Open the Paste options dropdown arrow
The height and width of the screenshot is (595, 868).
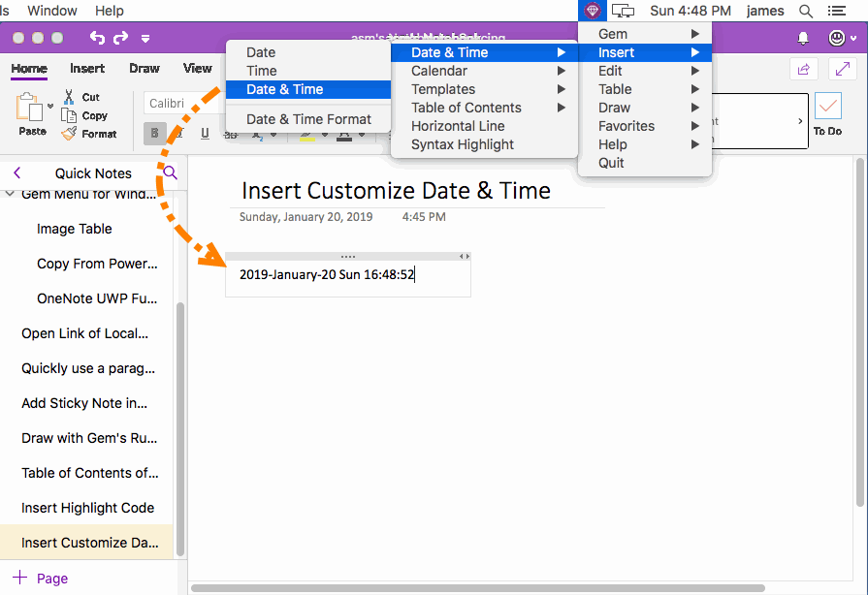pyautogui.click(x=50, y=106)
